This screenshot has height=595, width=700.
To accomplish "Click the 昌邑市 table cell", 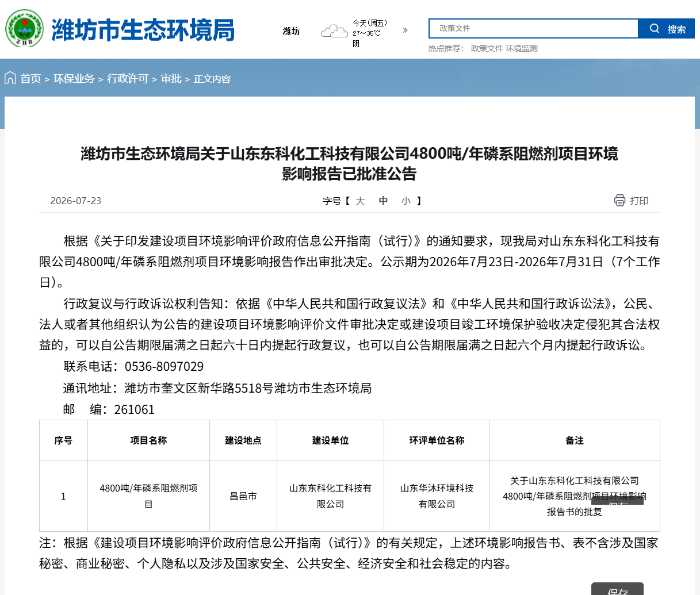I will pos(243,496).
